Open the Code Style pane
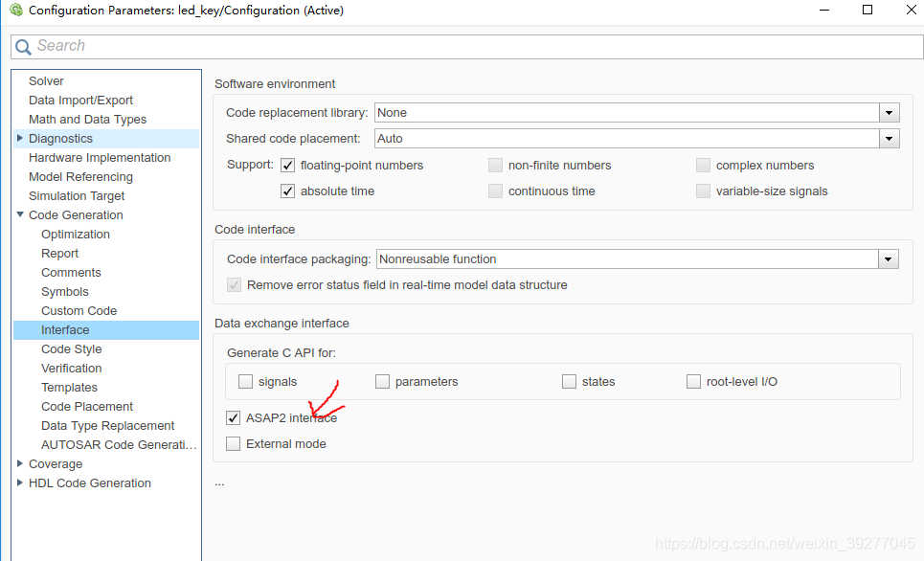 click(71, 349)
